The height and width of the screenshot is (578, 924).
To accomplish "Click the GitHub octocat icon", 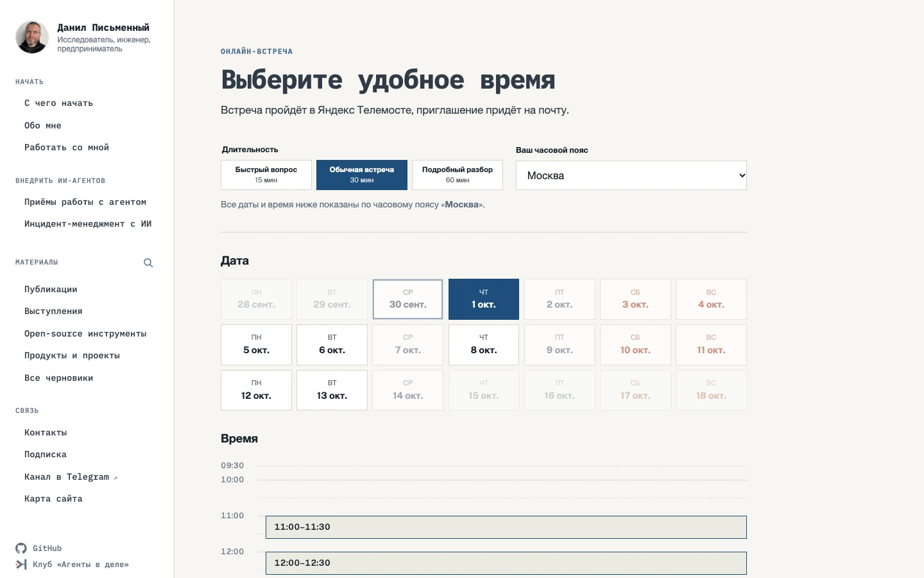I will coord(21,548).
